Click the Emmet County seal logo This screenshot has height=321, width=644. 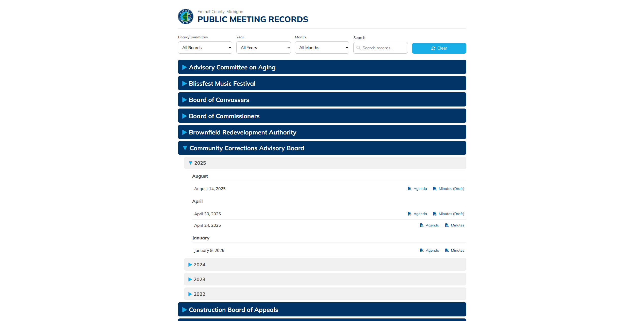185,16
